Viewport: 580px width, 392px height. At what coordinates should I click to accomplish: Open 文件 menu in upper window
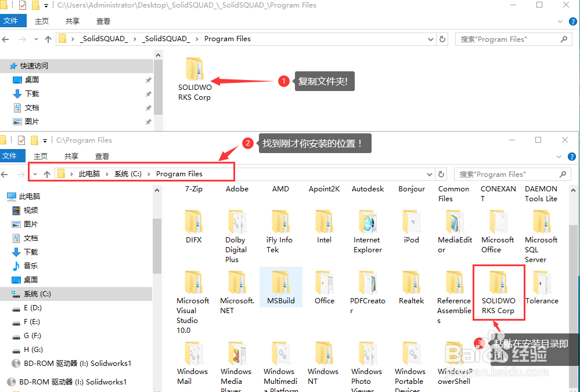pos(13,21)
